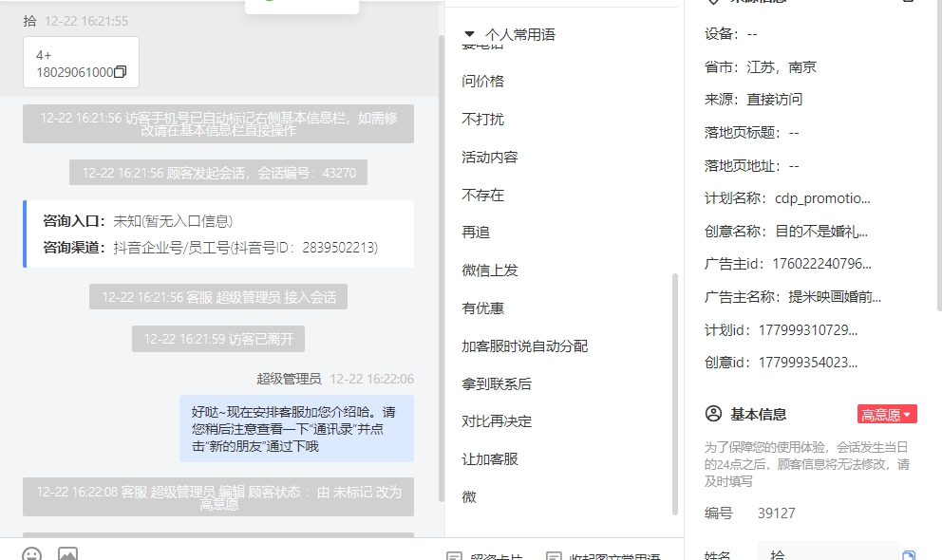Click the agent message timestamp 12-22 16:22:06

[372, 379]
